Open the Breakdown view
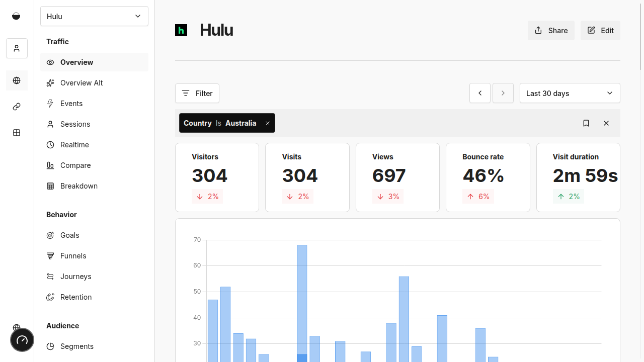The height and width of the screenshot is (362, 644). point(78,186)
